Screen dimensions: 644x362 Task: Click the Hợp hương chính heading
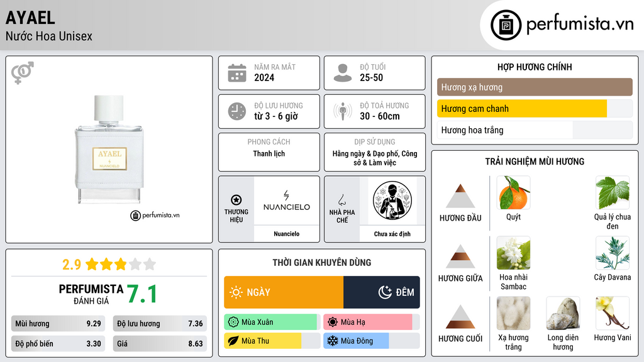point(535,67)
